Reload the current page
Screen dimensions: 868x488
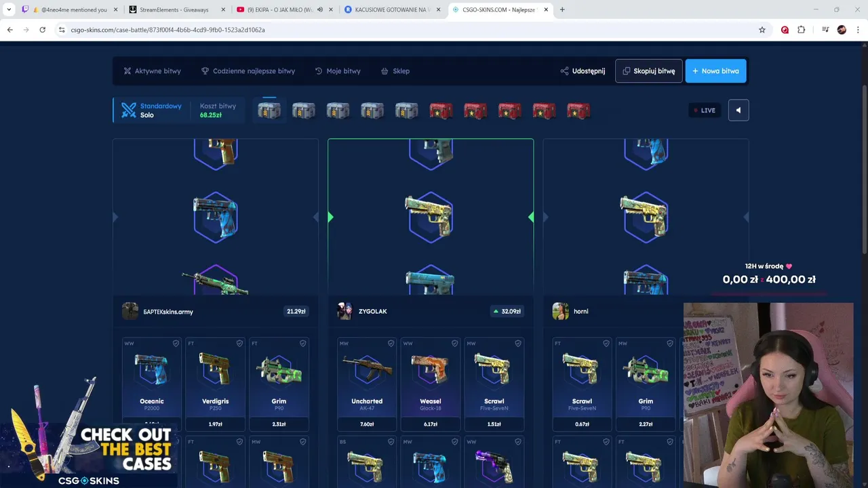(x=42, y=30)
